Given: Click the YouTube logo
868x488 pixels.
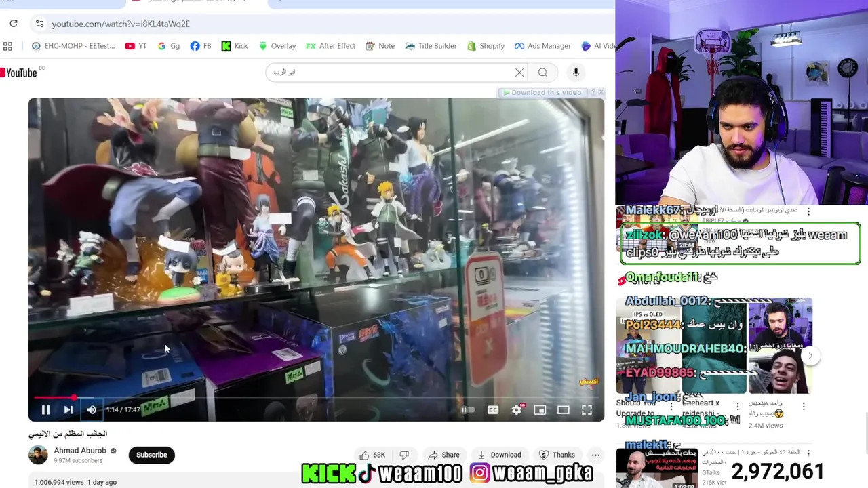Looking at the screenshot, I should (x=20, y=73).
